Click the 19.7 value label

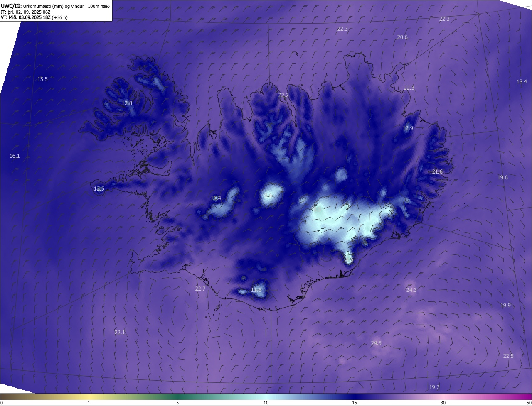pos(434,387)
